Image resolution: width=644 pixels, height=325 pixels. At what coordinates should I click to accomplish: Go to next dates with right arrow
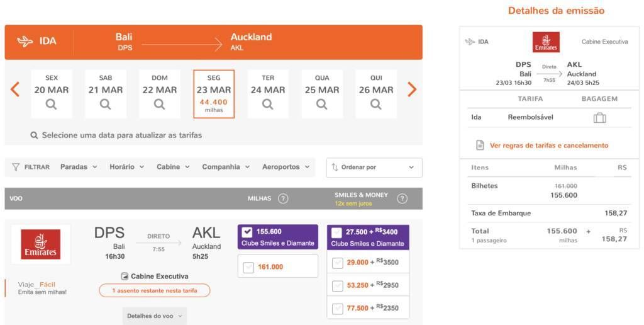tap(411, 89)
